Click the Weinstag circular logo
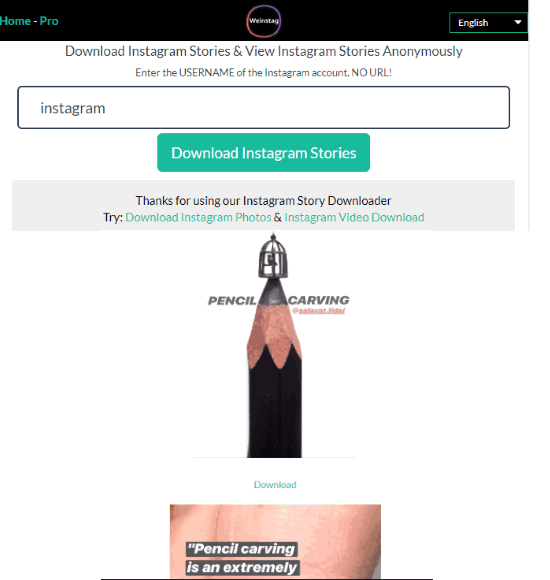The image size is (550, 580). click(263, 21)
